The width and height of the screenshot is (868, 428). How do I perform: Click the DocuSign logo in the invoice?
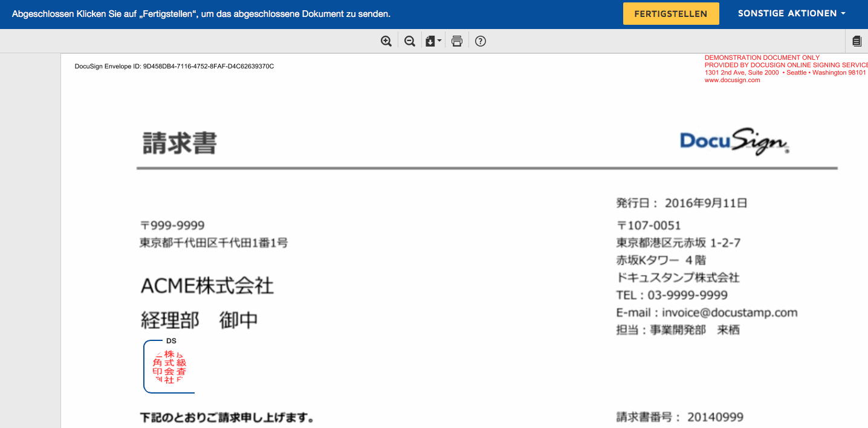tap(734, 141)
